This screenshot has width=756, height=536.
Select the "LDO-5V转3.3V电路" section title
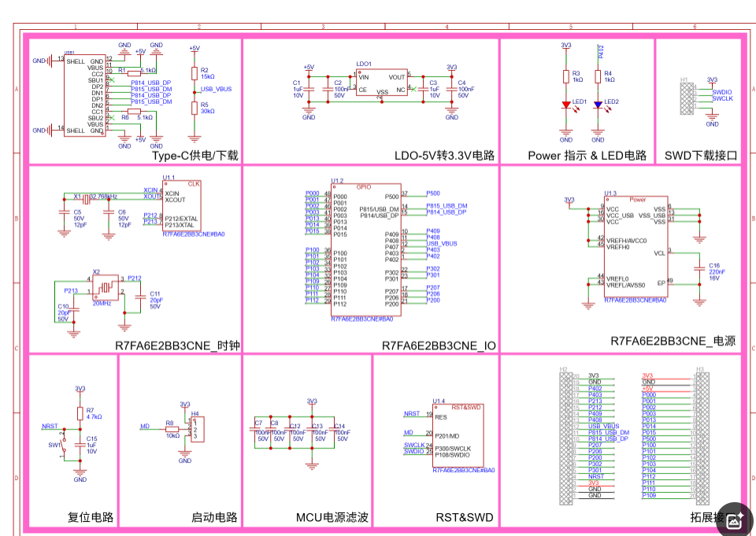(x=444, y=156)
